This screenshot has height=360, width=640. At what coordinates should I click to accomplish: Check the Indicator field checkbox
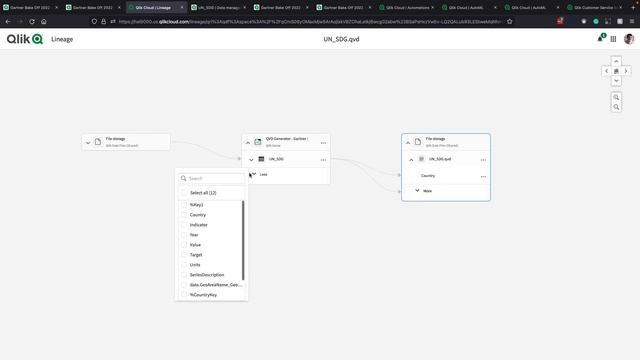(184, 224)
